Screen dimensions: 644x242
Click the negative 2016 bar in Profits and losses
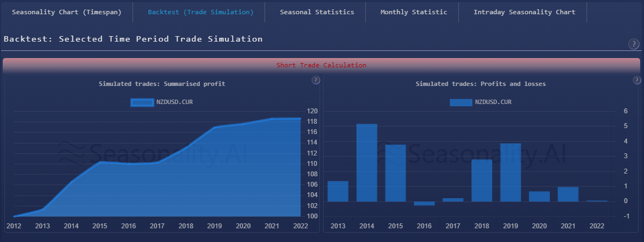424,203
